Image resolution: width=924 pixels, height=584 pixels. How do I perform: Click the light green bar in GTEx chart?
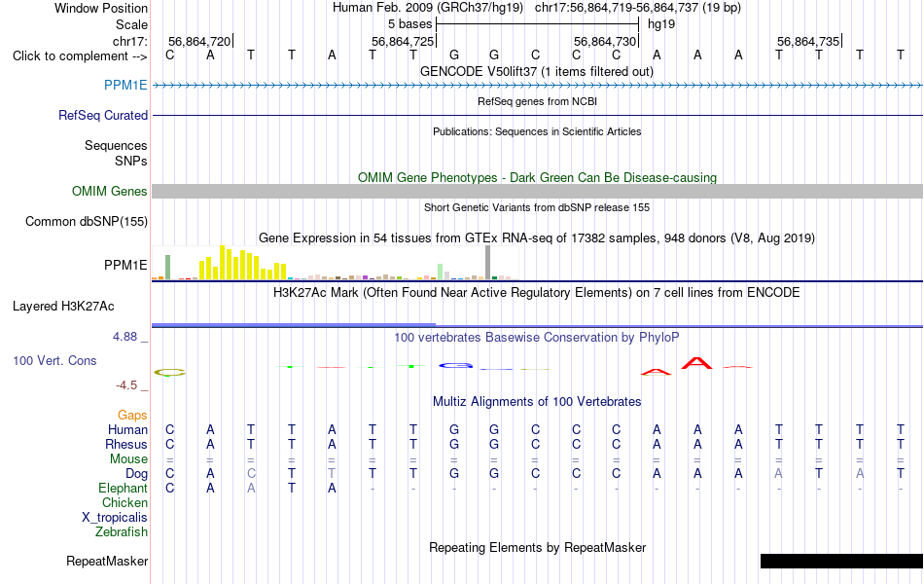441,272
